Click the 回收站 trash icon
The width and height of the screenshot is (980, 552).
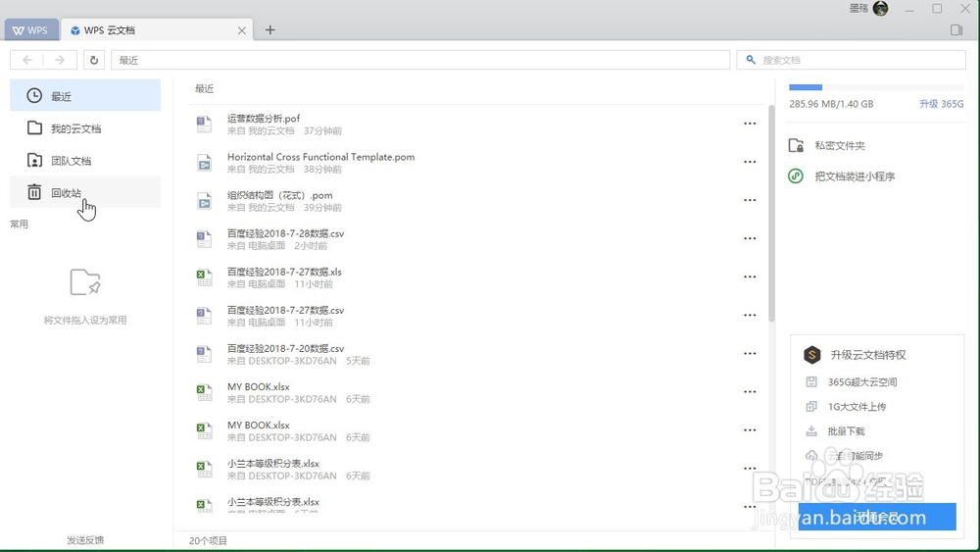(34, 192)
